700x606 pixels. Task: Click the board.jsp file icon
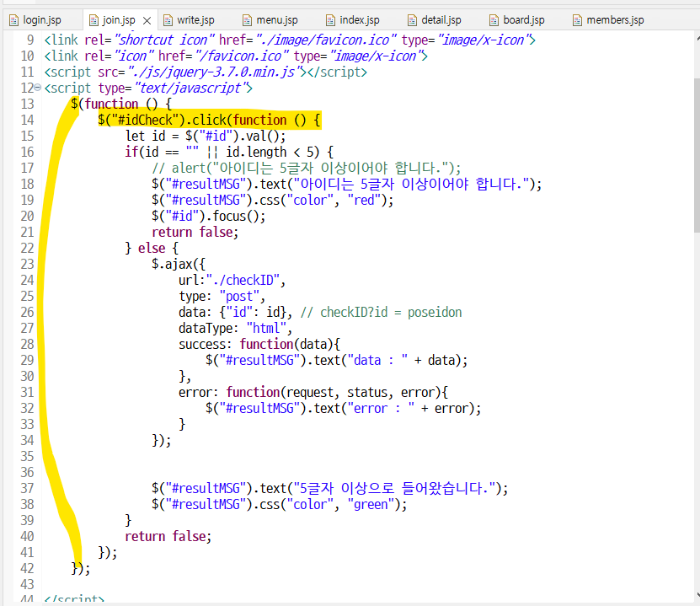coord(494,20)
